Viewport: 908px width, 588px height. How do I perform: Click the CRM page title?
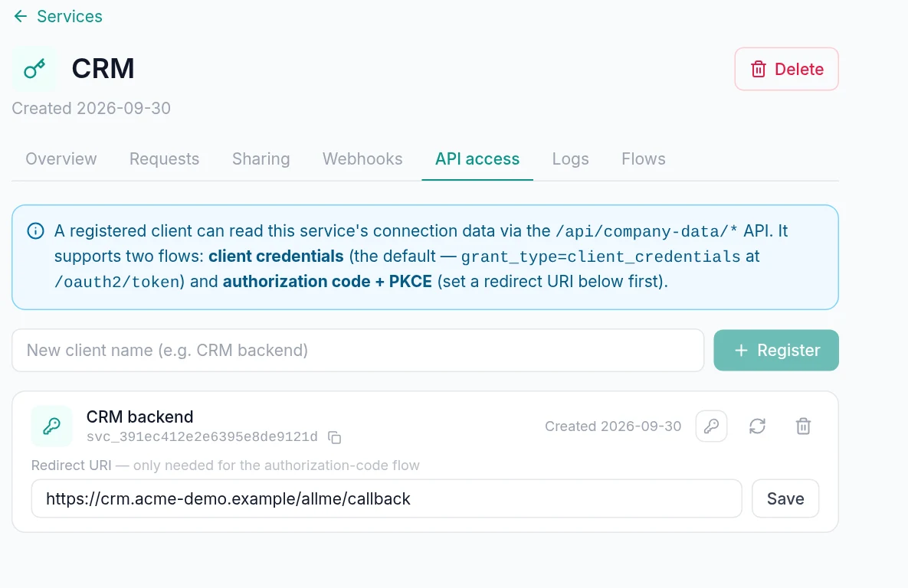pos(103,69)
